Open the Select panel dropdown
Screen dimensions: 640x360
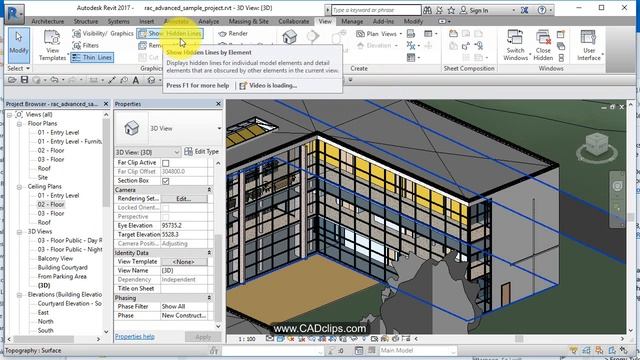[x=18, y=68]
